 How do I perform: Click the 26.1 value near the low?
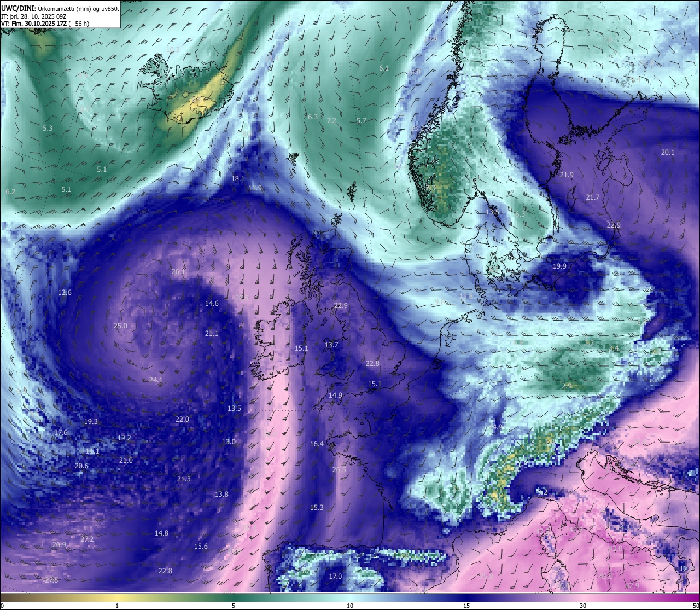178,271
